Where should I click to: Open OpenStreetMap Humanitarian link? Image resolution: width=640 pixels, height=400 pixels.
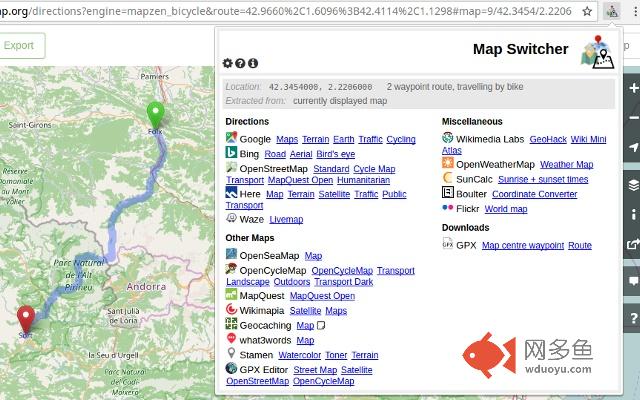(363, 180)
